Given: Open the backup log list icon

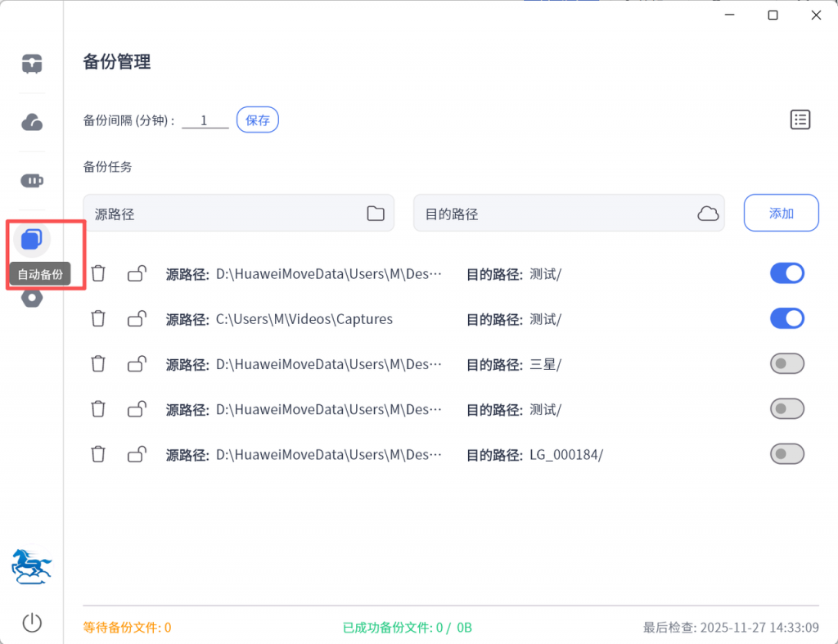Looking at the screenshot, I should pyautogui.click(x=800, y=119).
